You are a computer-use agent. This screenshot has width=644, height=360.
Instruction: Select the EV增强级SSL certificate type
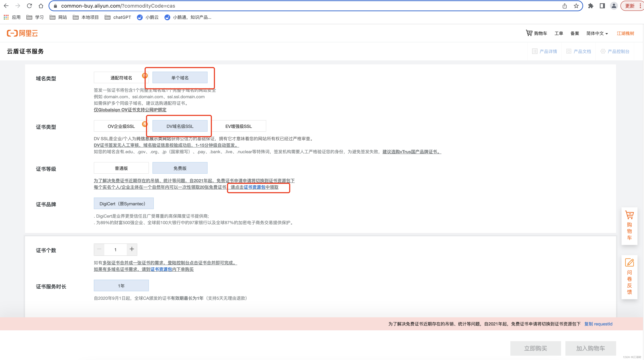click(239, 126)
